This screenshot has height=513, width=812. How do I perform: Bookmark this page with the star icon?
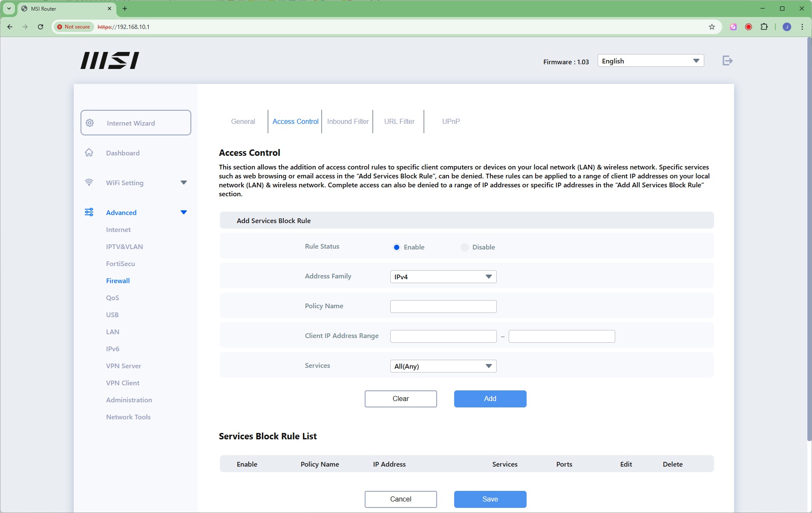pyautogui.click(x=712, y=27)
